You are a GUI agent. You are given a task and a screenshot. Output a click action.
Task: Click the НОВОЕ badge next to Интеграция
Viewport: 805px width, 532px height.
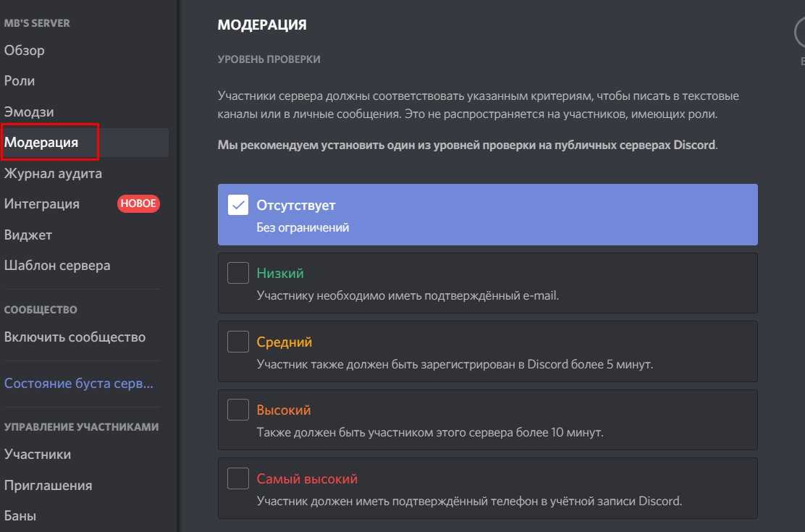[138, 204]
